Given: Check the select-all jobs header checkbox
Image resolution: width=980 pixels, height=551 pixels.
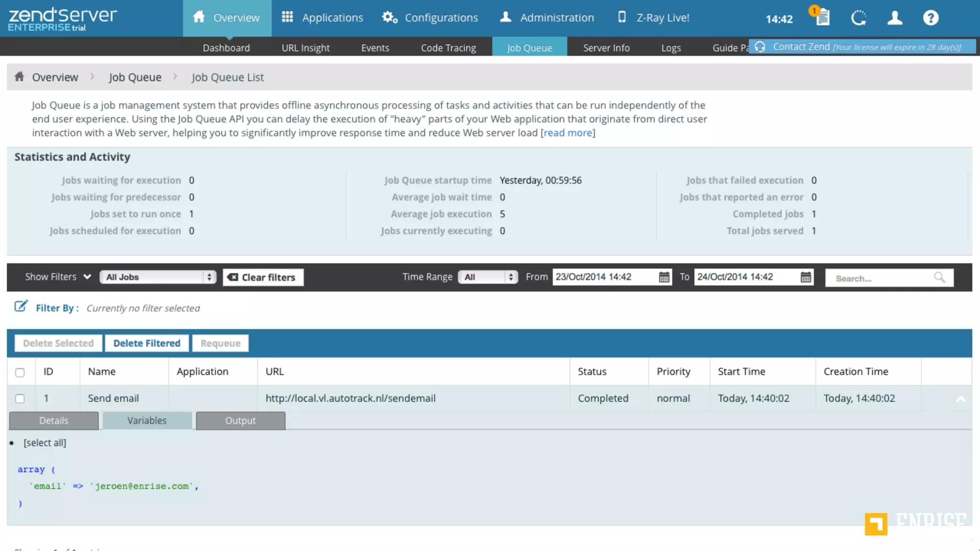Looking at the screenshot, I should pos(20,372).
